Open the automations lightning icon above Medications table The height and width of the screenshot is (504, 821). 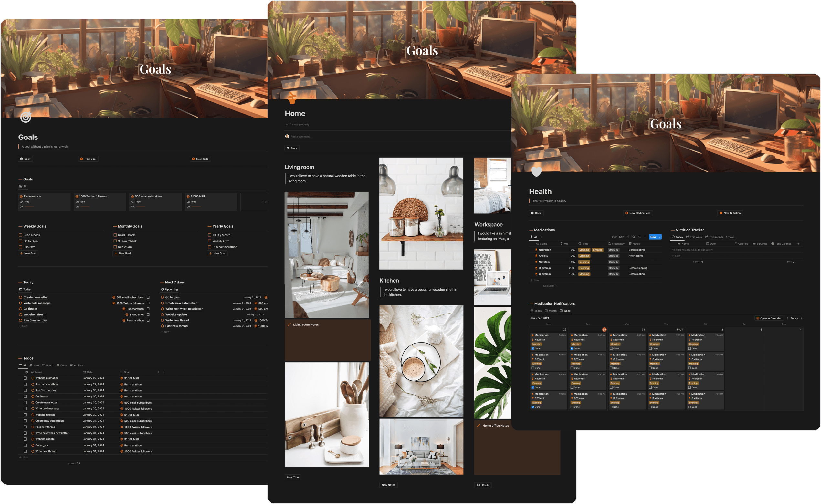tap(628, 237)
